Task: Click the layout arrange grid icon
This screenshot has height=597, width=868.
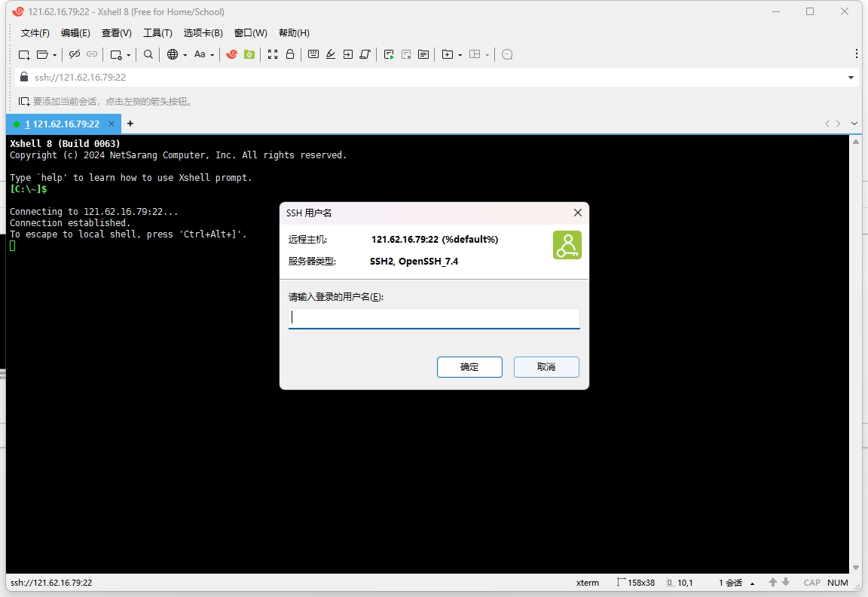Action: click(x=475, y=54)
